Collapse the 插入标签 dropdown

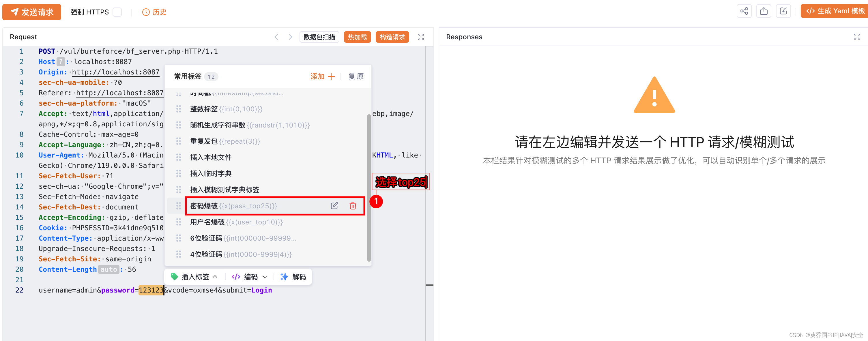pos(194,277)
